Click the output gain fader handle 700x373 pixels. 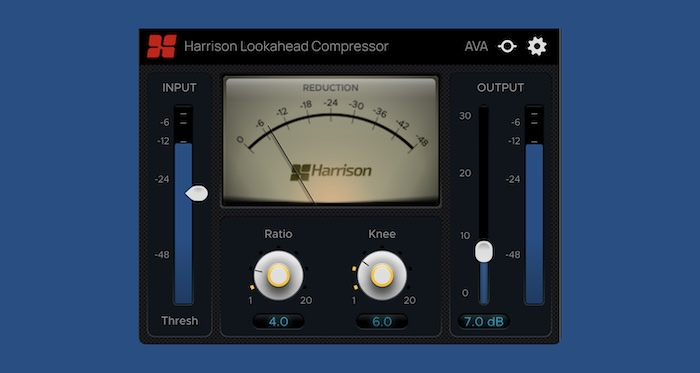coord(483,251)
